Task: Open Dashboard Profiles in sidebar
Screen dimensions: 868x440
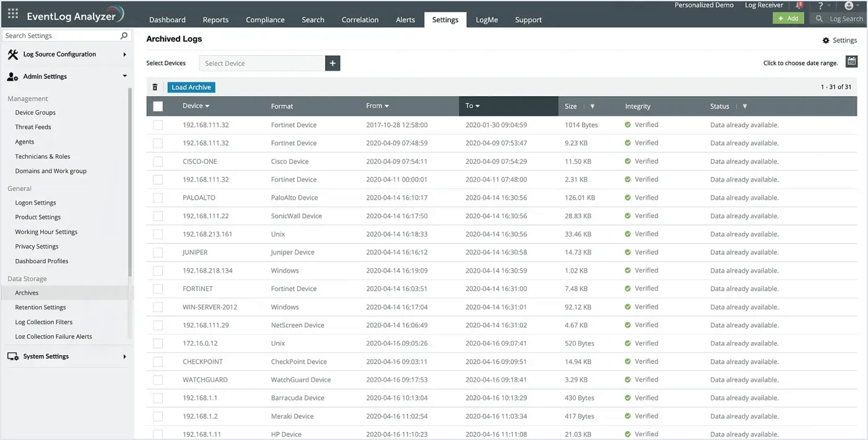Action: point(41,262)
